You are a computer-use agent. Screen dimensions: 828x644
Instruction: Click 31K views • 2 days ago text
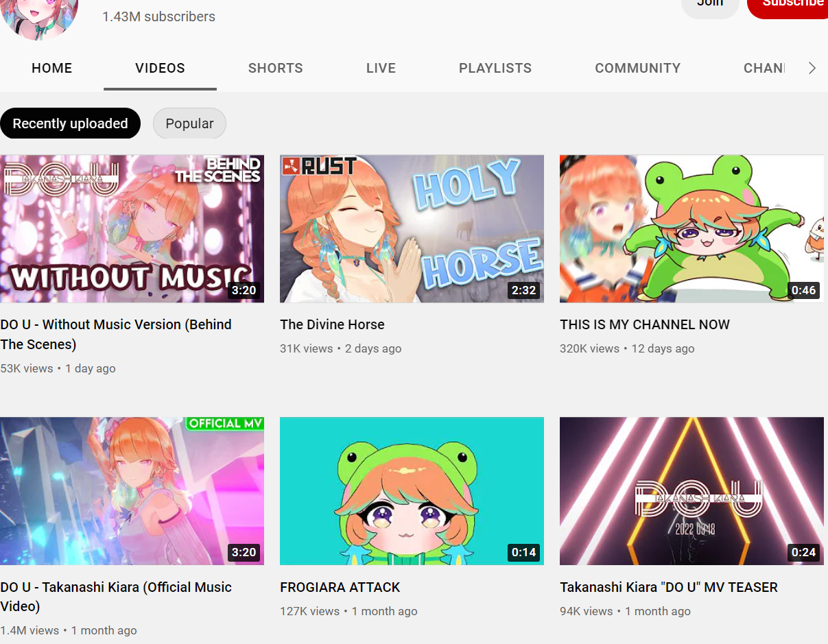pos(340,348)
